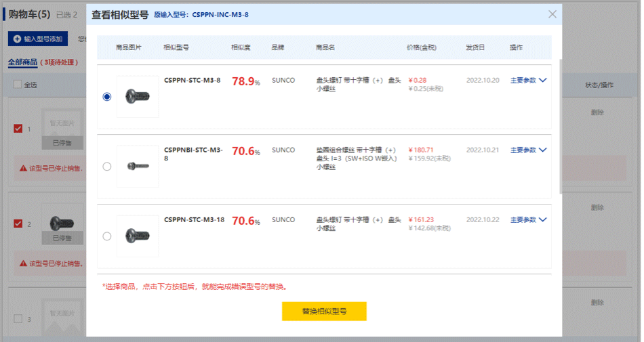Open CSPPN-STC-M3-18 screw product image
The image size is (644, 342).
(138, 236)
